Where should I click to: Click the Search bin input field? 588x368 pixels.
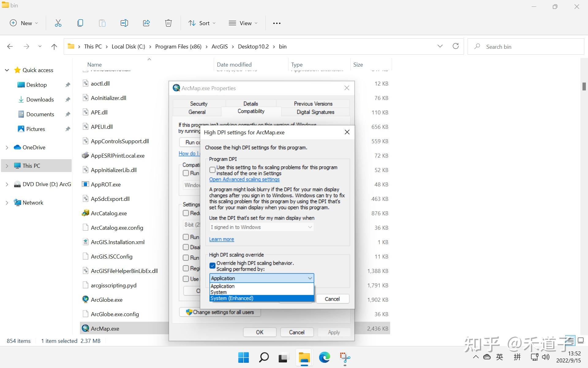[x=526, y=47]
